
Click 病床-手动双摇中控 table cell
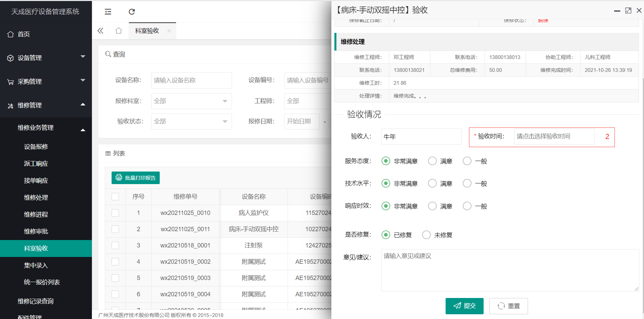[x=254, y=229]
